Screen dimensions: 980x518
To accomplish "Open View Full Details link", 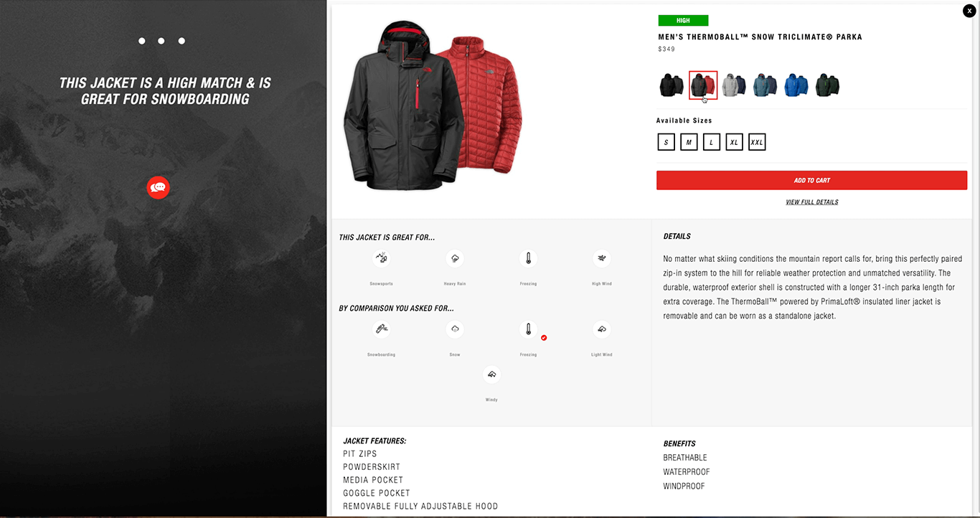I will click(x=811, y=202).
